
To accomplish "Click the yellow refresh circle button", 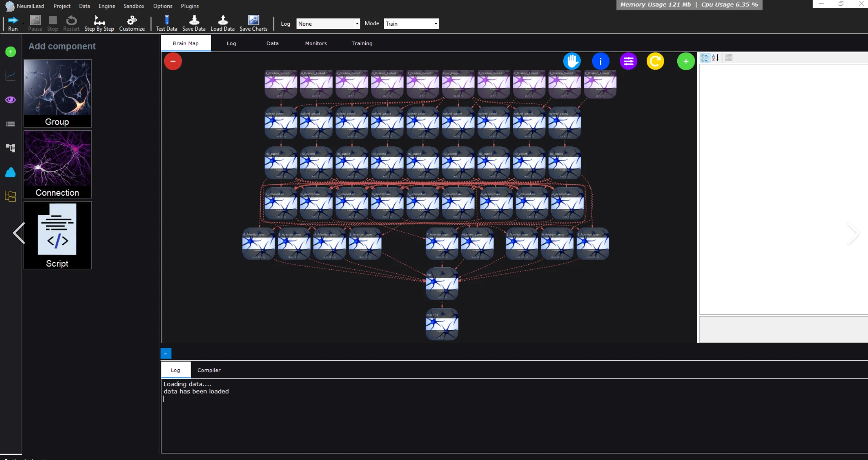I will 655,61.
